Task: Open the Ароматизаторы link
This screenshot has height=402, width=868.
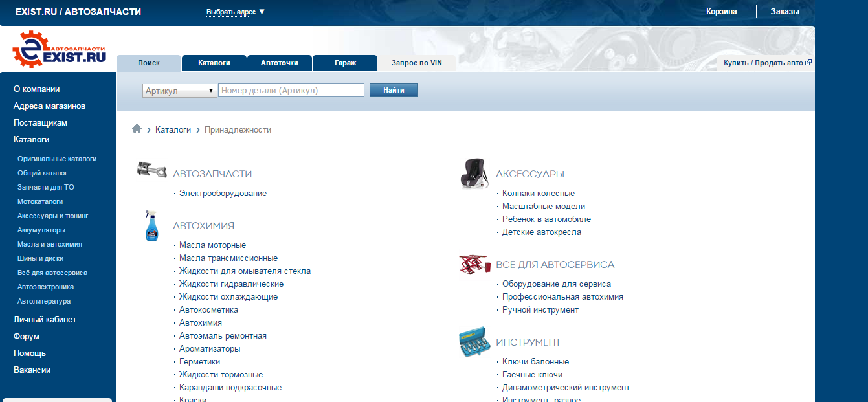Action: pos(210,348)
